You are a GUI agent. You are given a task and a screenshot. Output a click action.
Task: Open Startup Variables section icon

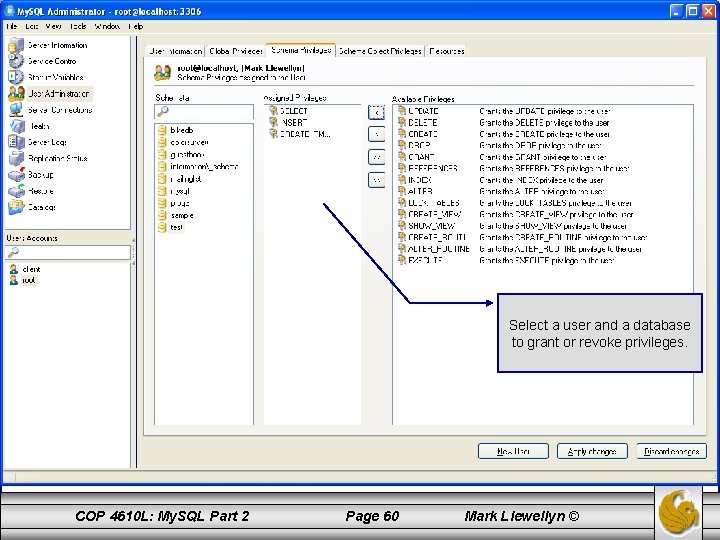coord(16,77)
